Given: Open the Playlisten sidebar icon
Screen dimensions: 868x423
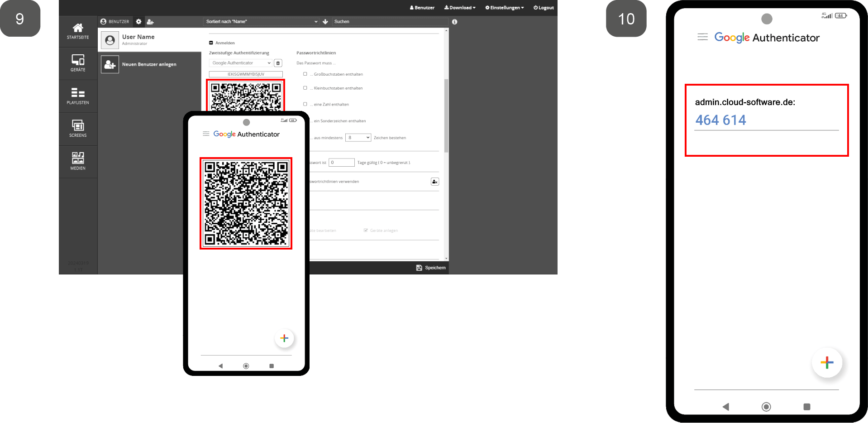Looking at the screenshot, I should [x=78, y=96].
